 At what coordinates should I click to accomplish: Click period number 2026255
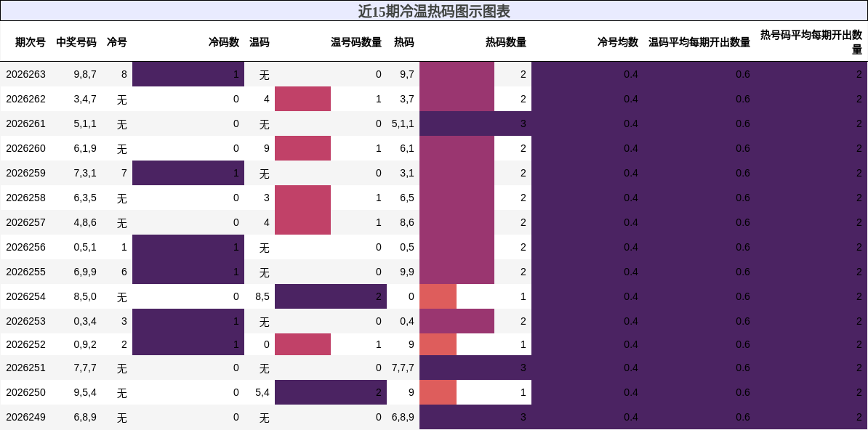pyautogui.click(x=26, y=272)
